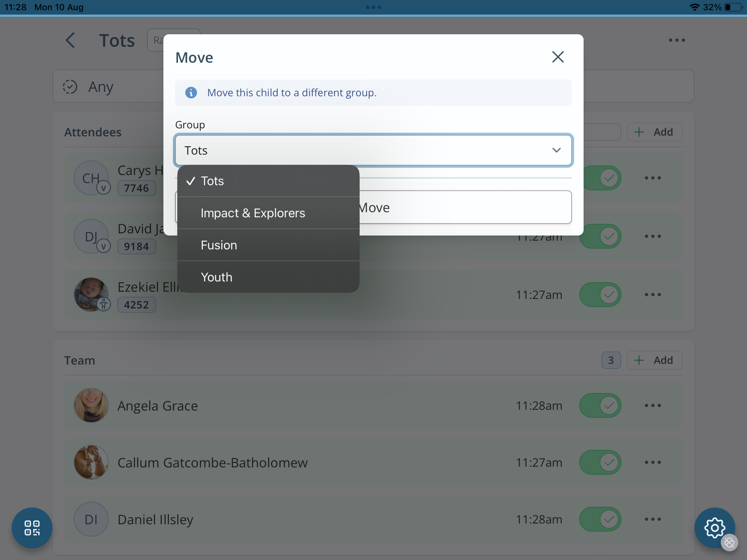
Task: Click the child badge on Ezekiel's photo
Action: coord(104,304)
